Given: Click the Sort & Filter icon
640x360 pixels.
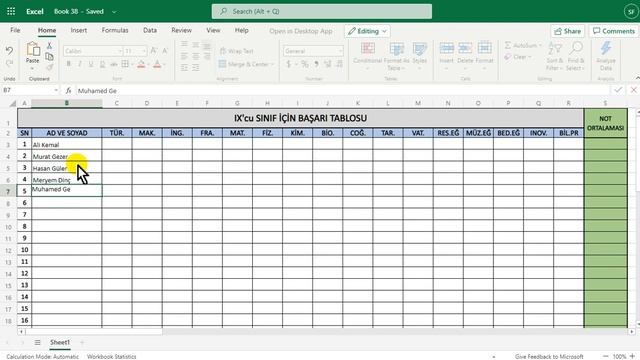Looking at the screenshot, I should (555, 49).
